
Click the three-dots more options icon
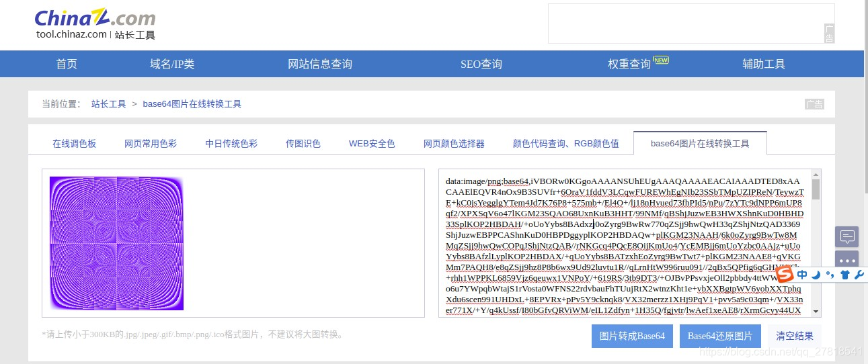click(x=847, y=259)
